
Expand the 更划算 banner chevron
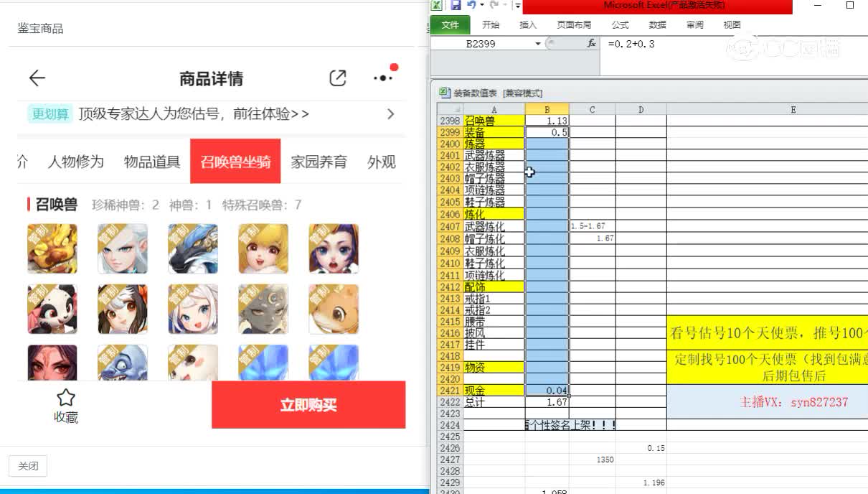pos(390,114)
